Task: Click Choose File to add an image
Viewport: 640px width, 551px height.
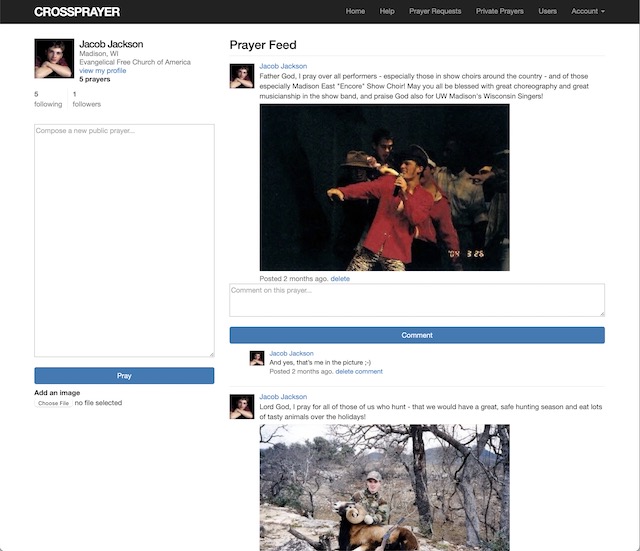Action: pos(53,403)
